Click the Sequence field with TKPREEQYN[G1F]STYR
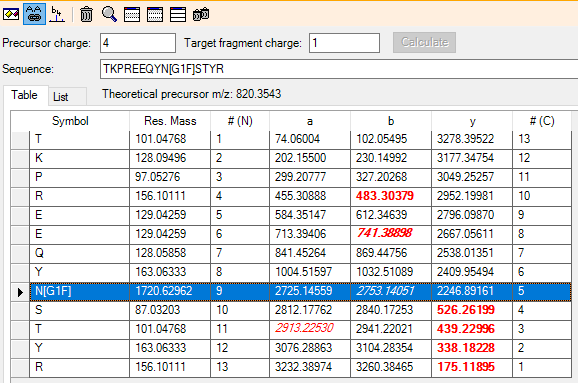 tap(339, 69)
